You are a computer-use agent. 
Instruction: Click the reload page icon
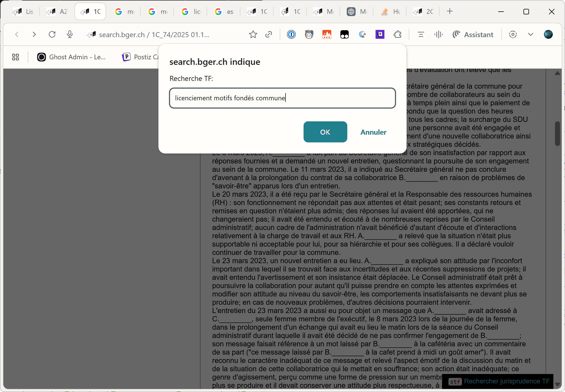coord(52,34)
